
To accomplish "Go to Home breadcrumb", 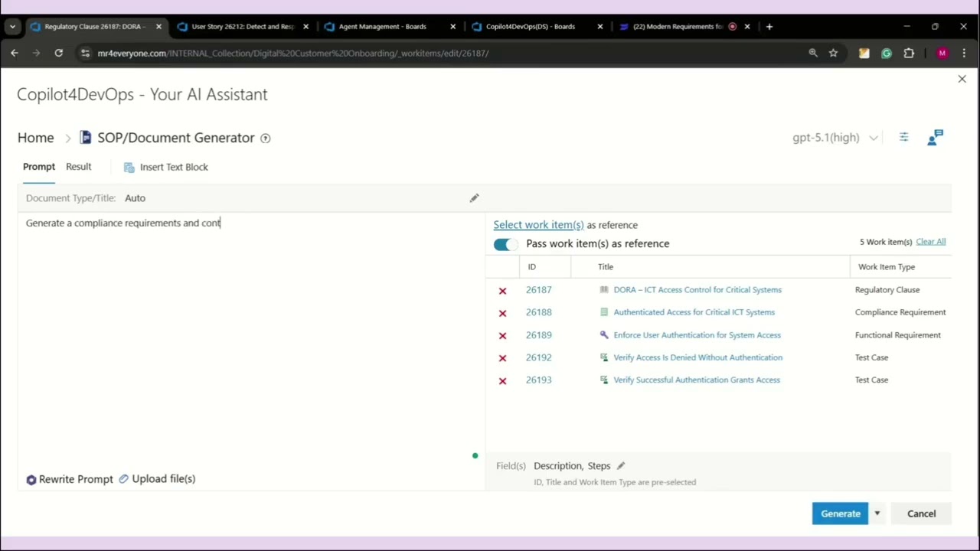I will 36,138.
